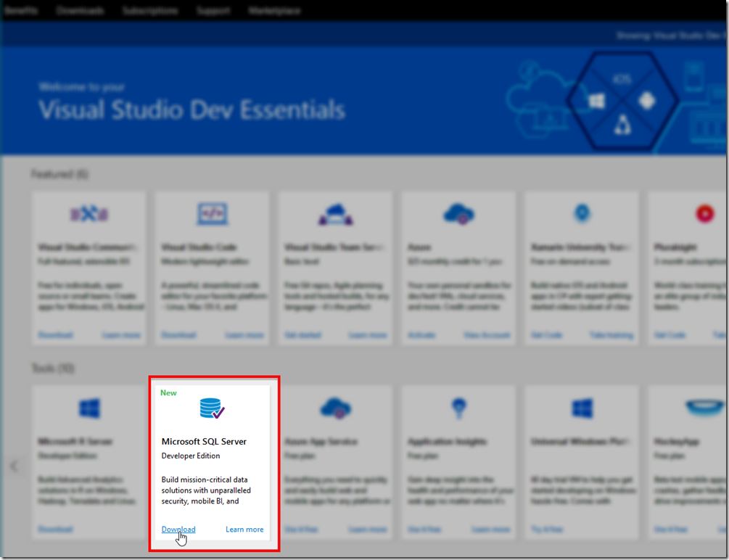
Task: Click the Universal Windows Platform Windows icon
Action: [x=582, y=408]
